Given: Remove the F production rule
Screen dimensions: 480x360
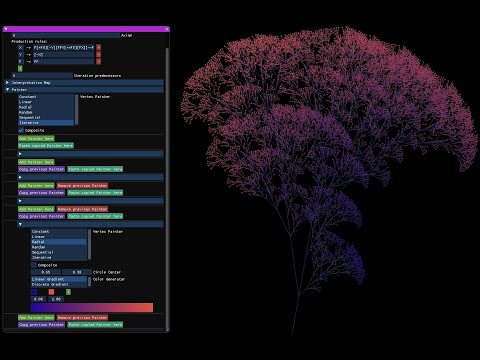Looking at the screenshot, I should pos(99,62).
